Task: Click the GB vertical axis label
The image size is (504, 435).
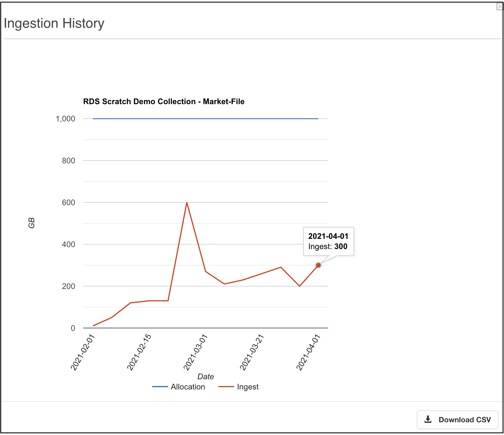Action: [x=31, y=223]
